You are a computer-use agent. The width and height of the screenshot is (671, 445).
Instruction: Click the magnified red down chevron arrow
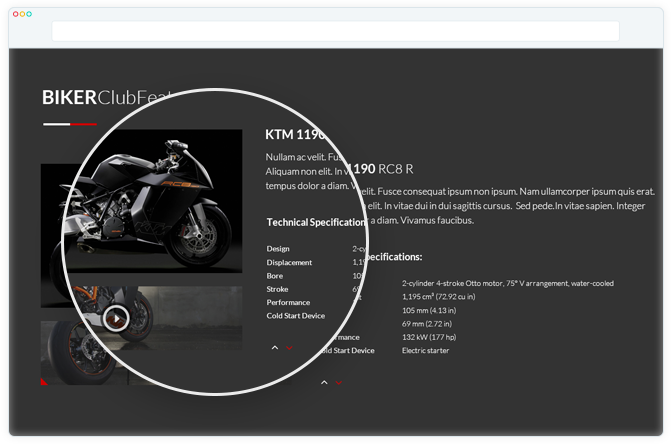pos(289,348)
